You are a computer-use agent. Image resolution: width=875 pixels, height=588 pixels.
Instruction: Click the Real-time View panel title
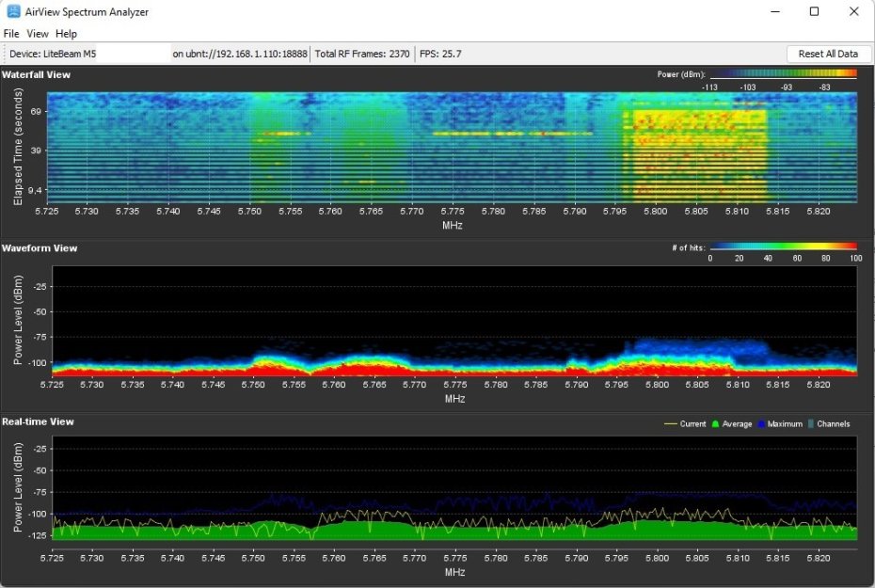click(38, 422)
